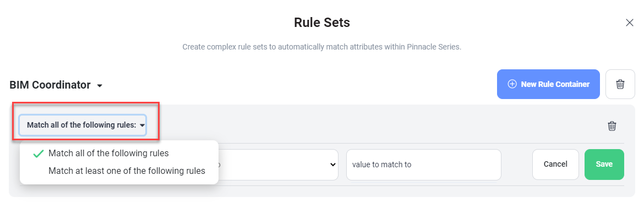The height and width of the screenshot is (219, 644).
Task: Click the 'Create complex rule sets' description text
Action: click(x=322, y=47)
